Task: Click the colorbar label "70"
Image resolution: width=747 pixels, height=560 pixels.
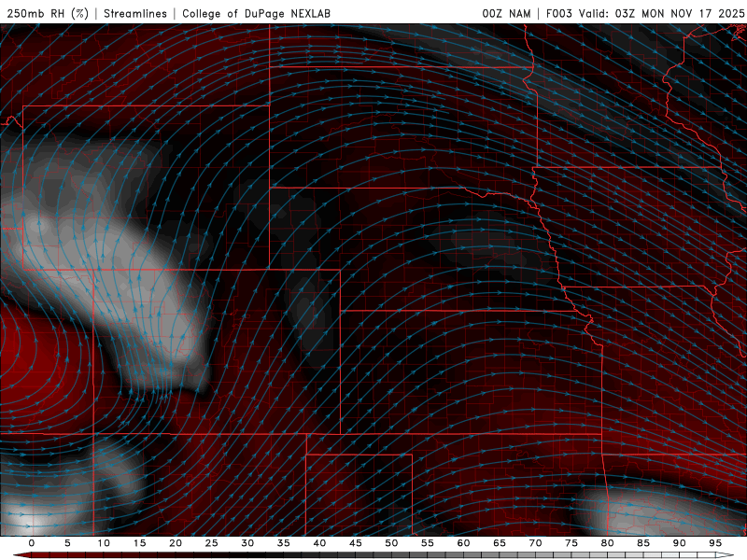Action: (x=535, y=543)
